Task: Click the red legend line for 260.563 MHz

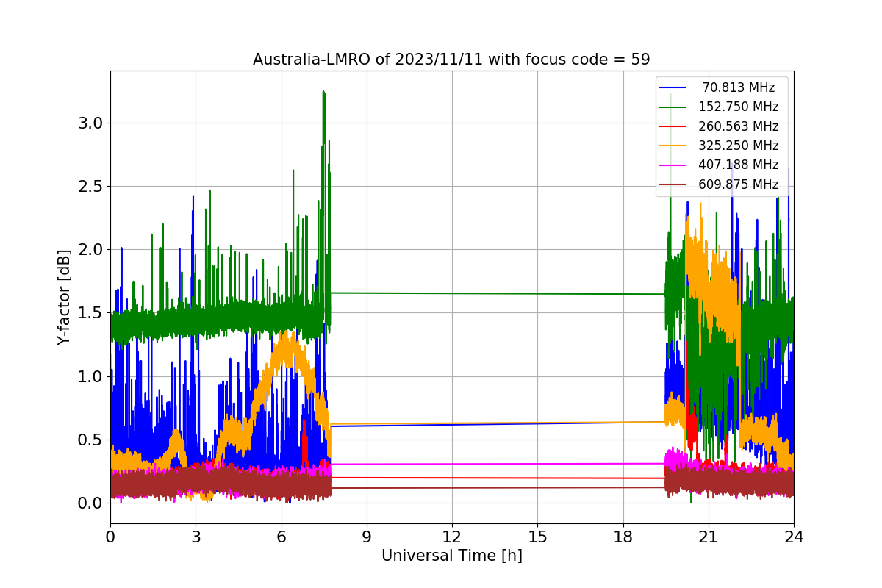Action: 673,126
